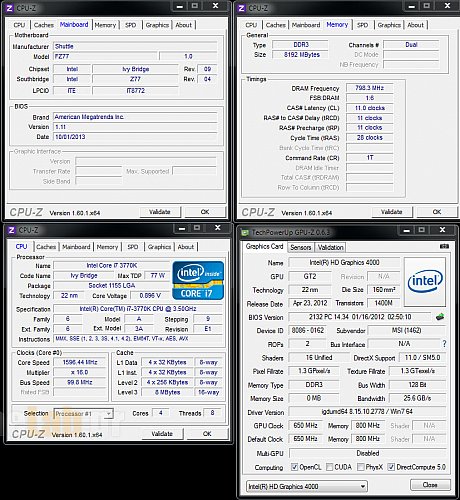Toggle the DirectCompute 5.0 checkbox
The height and width of the screenshot is (500, 460).
(x=391, y=467)
